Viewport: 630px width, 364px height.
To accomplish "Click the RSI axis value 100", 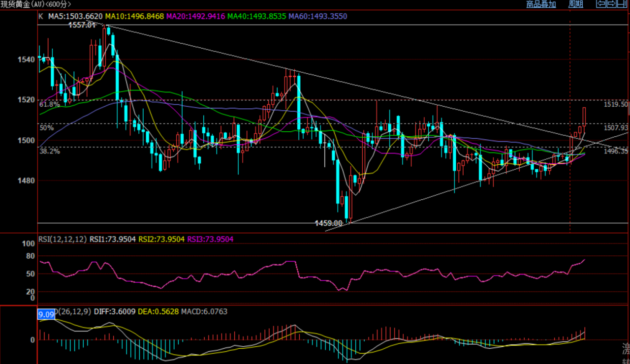I will [29, 243].
